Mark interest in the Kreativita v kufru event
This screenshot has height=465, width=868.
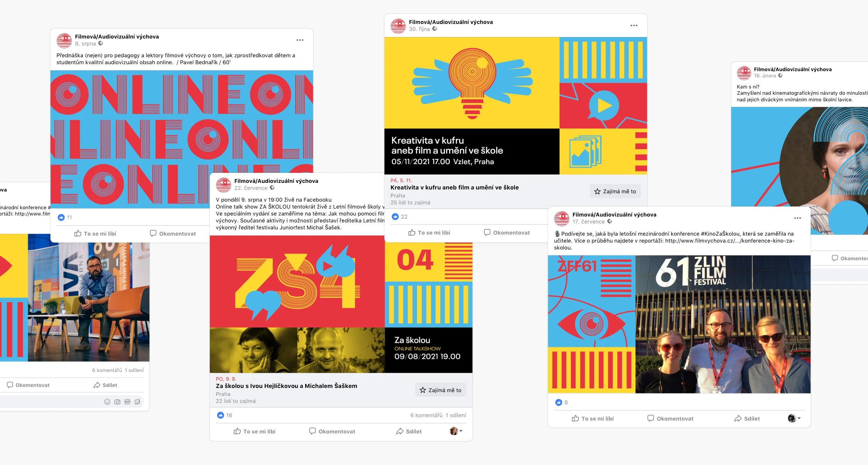(615, 192)
